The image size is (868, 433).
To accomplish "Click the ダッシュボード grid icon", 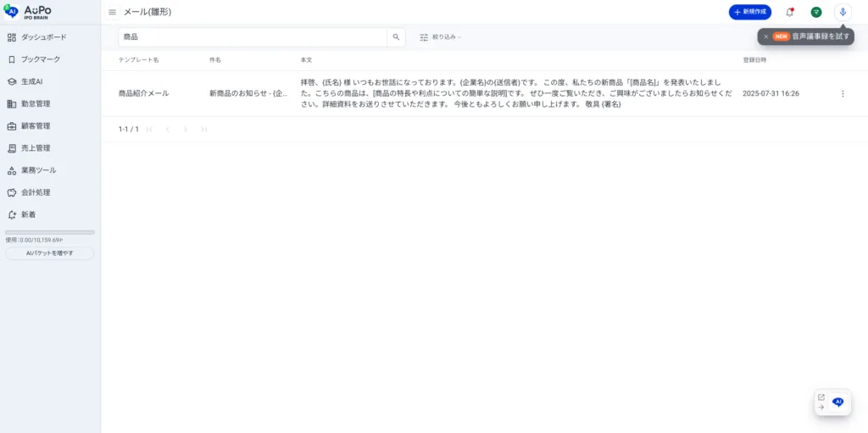I will coord(12,37).
